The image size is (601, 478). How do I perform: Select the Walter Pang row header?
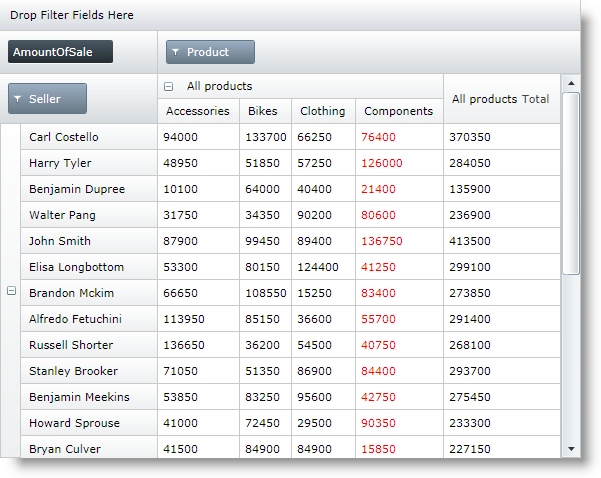click(x=89, y=215)
